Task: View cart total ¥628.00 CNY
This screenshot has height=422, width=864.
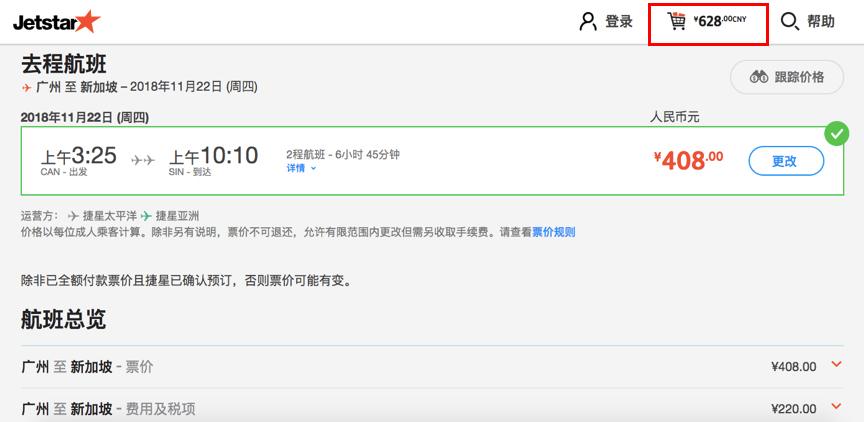Action: point(720,21)
